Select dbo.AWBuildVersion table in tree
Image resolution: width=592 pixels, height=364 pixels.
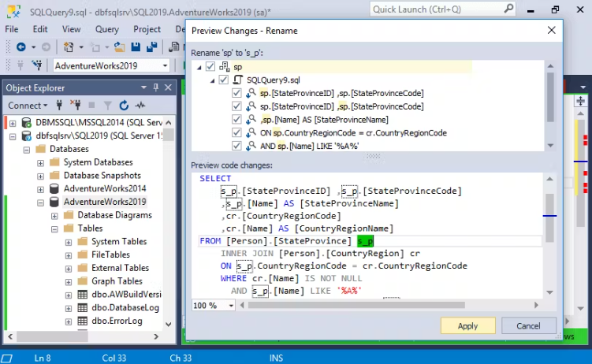tap(126, 294)
